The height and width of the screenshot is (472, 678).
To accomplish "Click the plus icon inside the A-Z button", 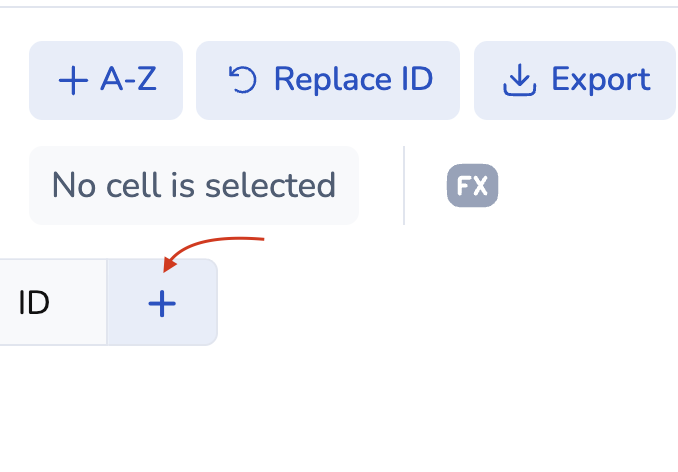I will pos(73,81).
